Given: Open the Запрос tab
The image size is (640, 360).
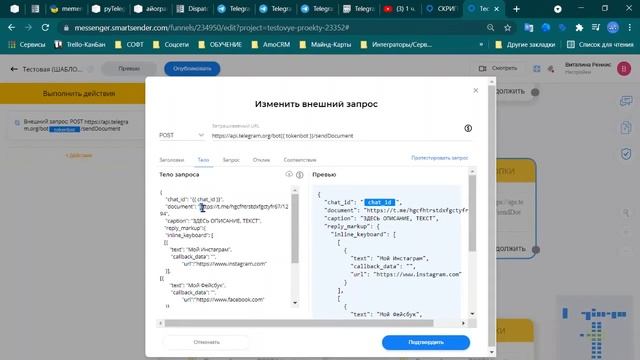Looking at the screenshot, I should coord(231,160).
